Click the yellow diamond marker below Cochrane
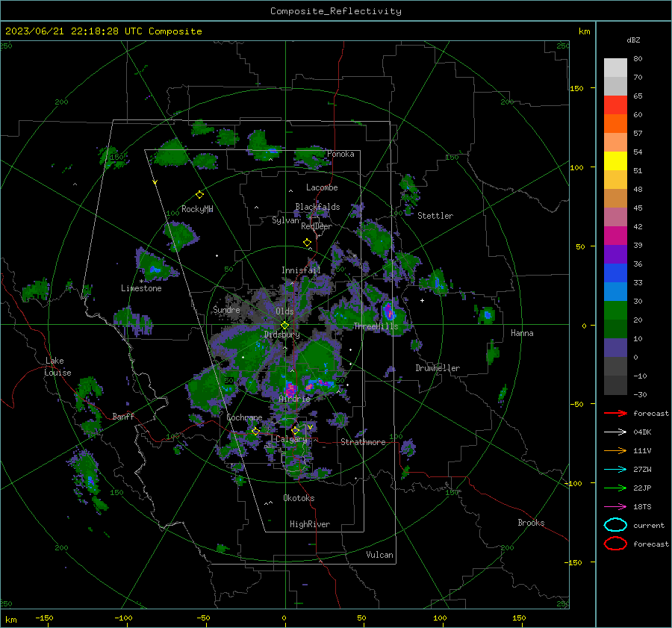 click(255, 431)
